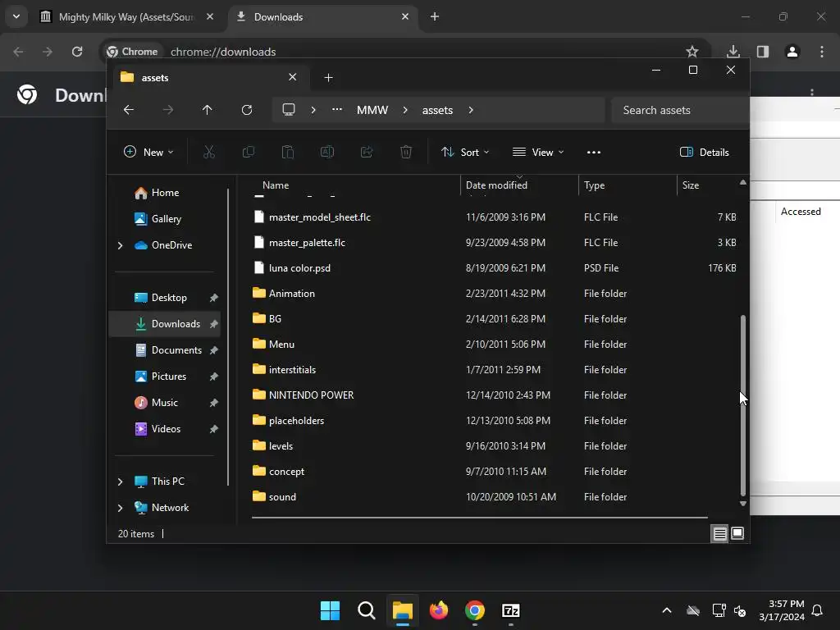The width and height of the screenshot is (840, 630).
Task: Click the Cut scissors icon in Explorer toolbar
Action: pos(209,152)
